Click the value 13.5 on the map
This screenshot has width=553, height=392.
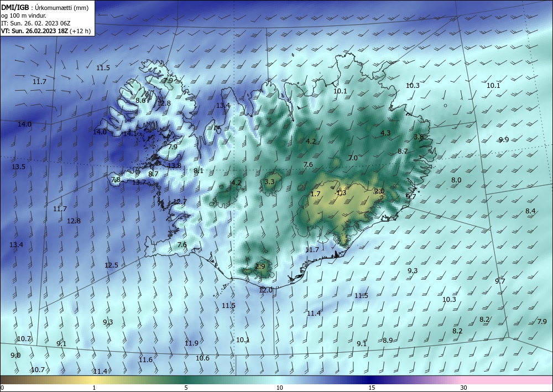click(x=18, y=167)
